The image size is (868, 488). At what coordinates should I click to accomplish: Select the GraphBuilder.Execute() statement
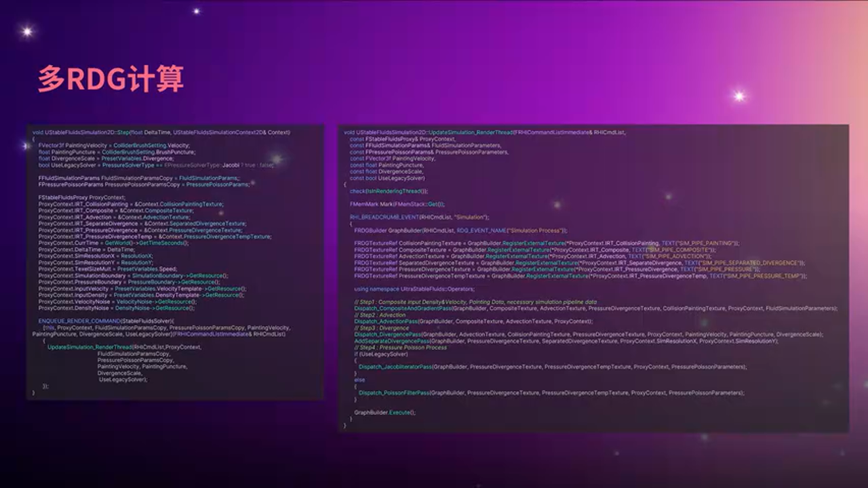coord(382,412)
